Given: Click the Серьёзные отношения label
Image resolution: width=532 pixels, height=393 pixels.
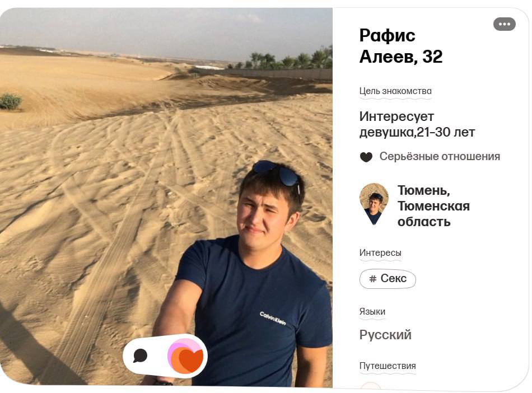Looking at the screenshot, I should (x=440, y=156).
